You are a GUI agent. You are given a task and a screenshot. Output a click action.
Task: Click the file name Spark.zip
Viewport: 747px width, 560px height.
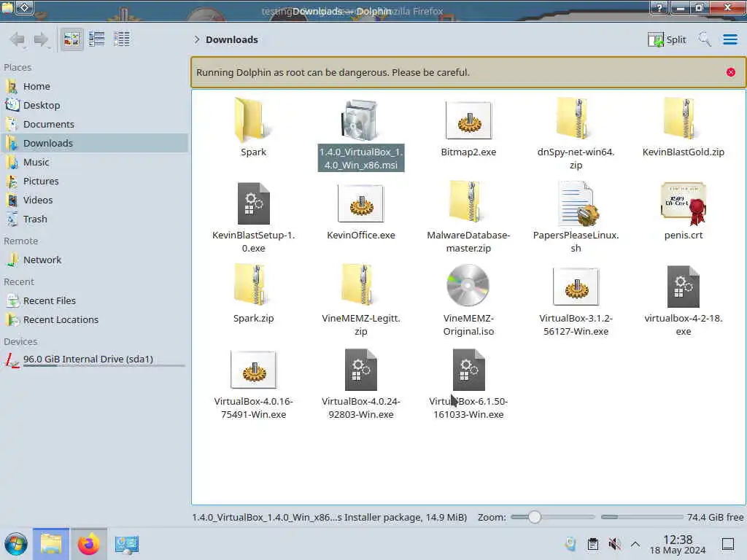click(x=253, y=318)
